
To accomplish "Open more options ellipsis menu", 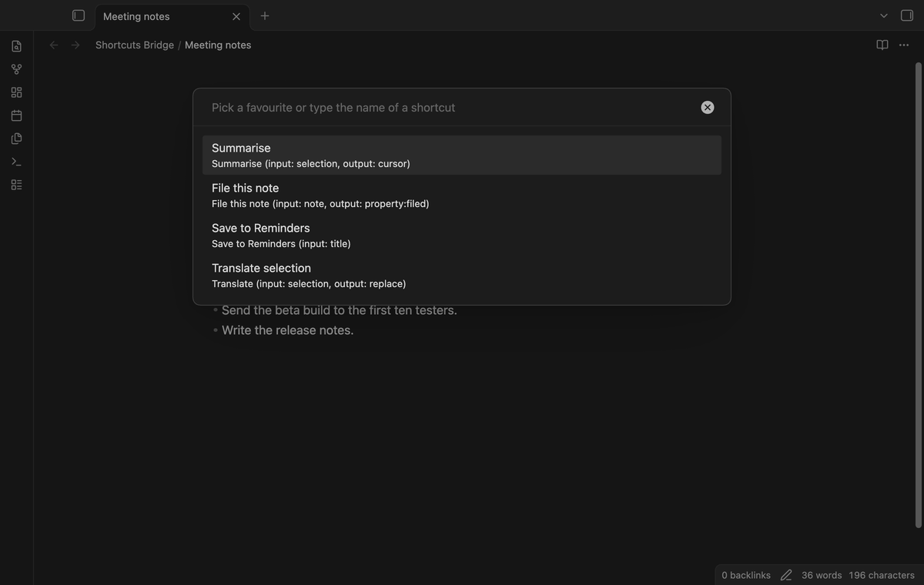I will (x=904, y=45).
